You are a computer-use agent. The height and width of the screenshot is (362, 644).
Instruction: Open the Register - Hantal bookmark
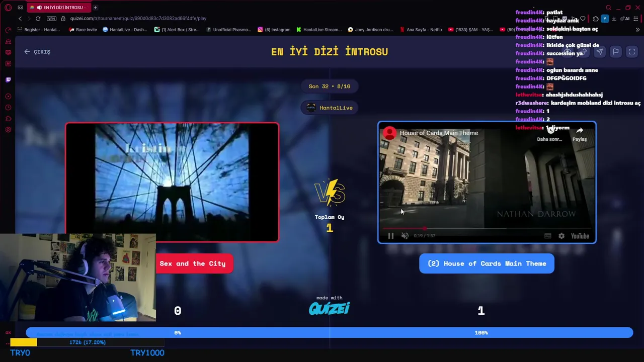point(38,30)
